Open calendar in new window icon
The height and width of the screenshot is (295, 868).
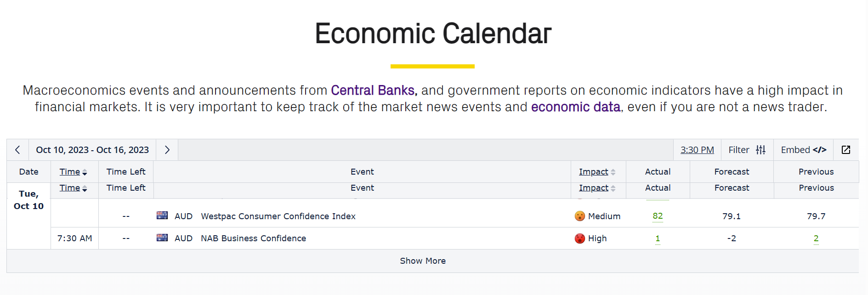[x=846, y=150]
